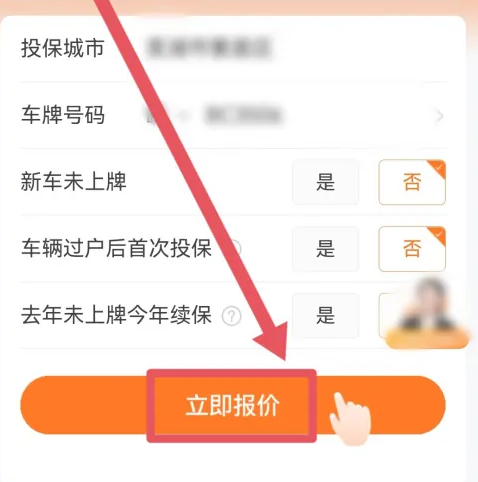Tap the 车牌号码 label
The image size is (478, 482).
(x=63, y=115)
